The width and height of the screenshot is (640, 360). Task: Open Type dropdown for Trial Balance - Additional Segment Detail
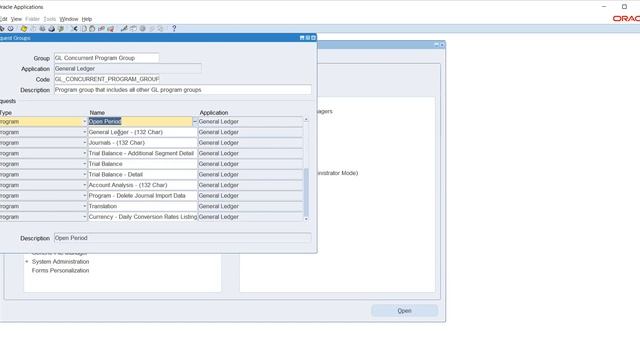(x=84, y=153)
